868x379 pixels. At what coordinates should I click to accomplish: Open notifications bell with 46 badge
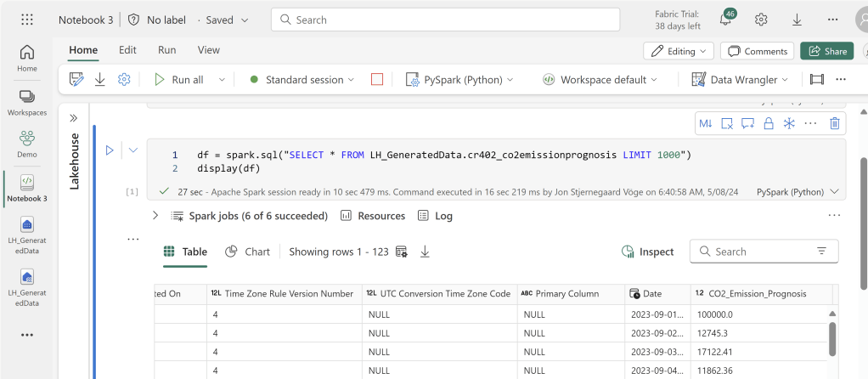point(726,20)
